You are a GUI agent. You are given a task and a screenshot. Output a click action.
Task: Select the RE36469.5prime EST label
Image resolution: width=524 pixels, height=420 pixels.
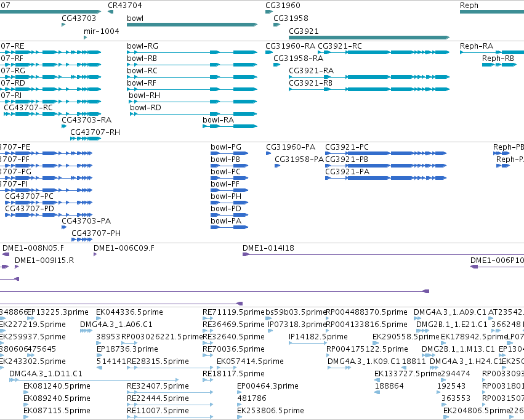(233, 325)
